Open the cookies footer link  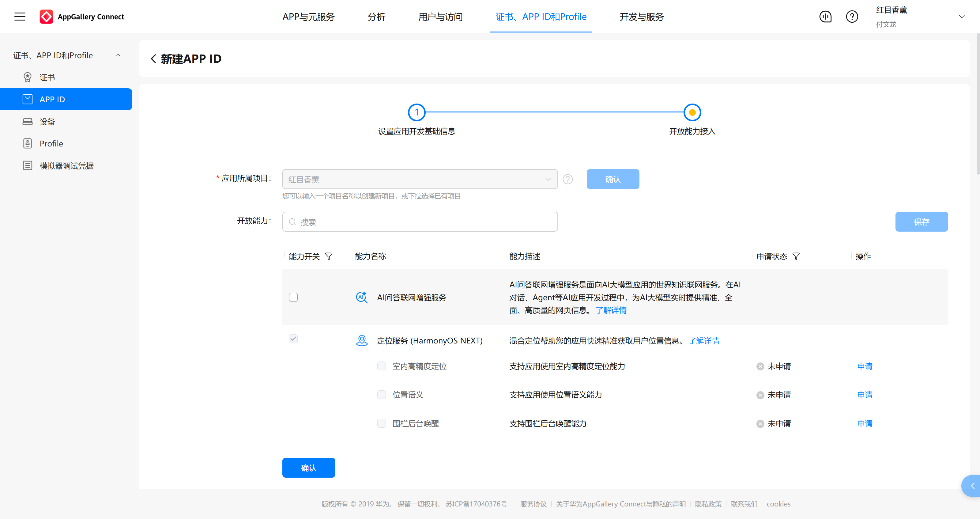pyautogui.click(x=778, y=504)
